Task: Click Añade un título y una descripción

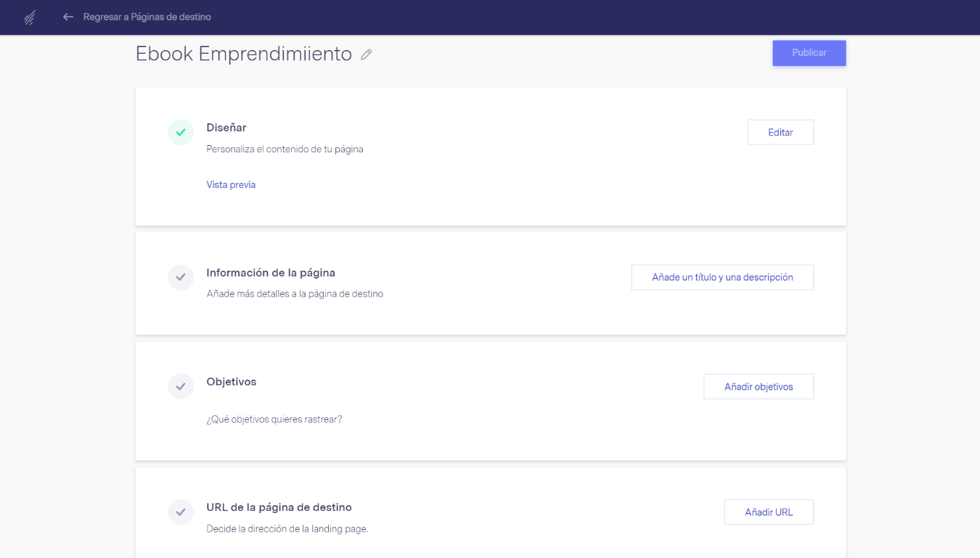Action: (x=722, y=277)
